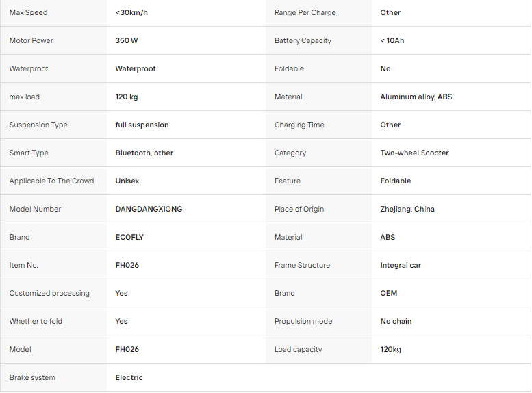Viewport: 532px width, 393px height.
Task: Select the Battery Capacity label
Action: tap(303, 40)
